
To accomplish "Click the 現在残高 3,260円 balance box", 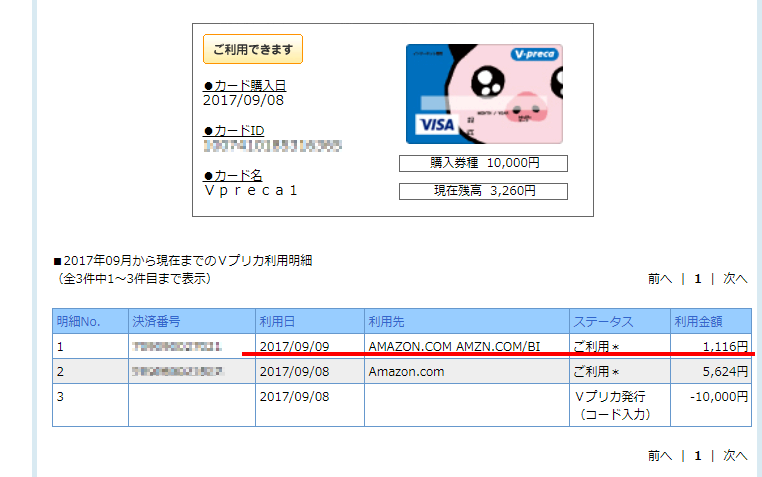I will [x=483, y=191].
